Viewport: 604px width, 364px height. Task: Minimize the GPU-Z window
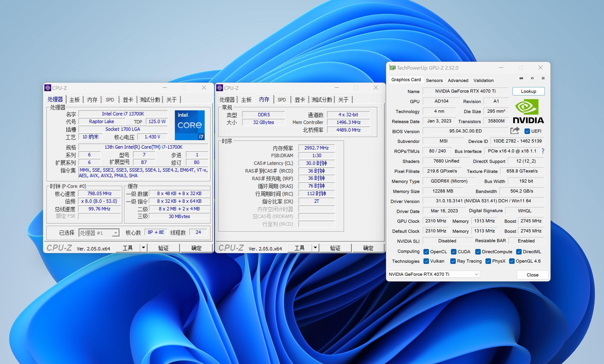coord(501,68)
